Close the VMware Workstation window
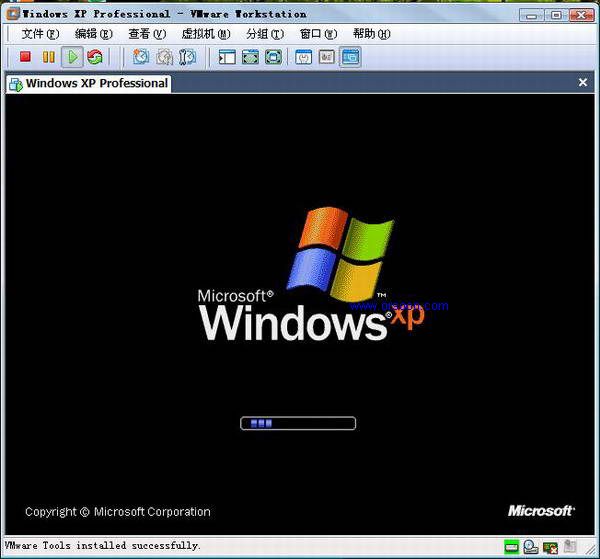This screenshot has height=559, width=600. 581,15
